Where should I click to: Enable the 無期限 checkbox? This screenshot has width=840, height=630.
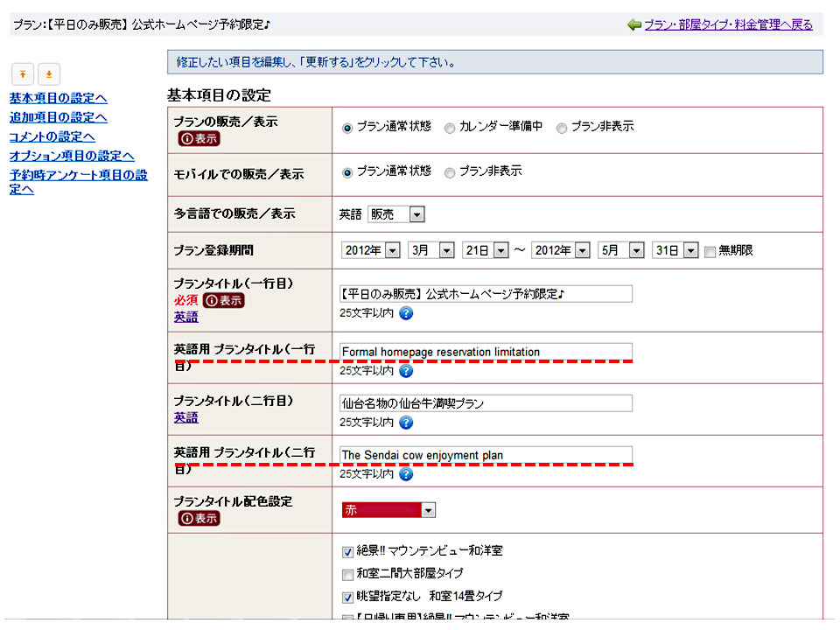tap(710, 251)
